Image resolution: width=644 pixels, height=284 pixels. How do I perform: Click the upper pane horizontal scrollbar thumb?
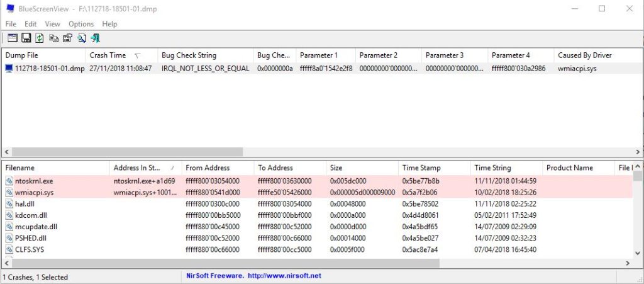[127, 152]
